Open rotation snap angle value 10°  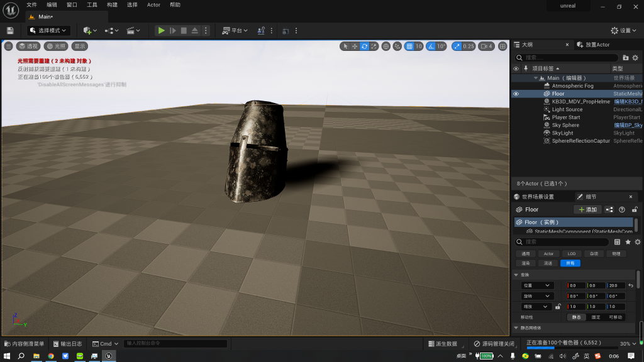point(441,47)
